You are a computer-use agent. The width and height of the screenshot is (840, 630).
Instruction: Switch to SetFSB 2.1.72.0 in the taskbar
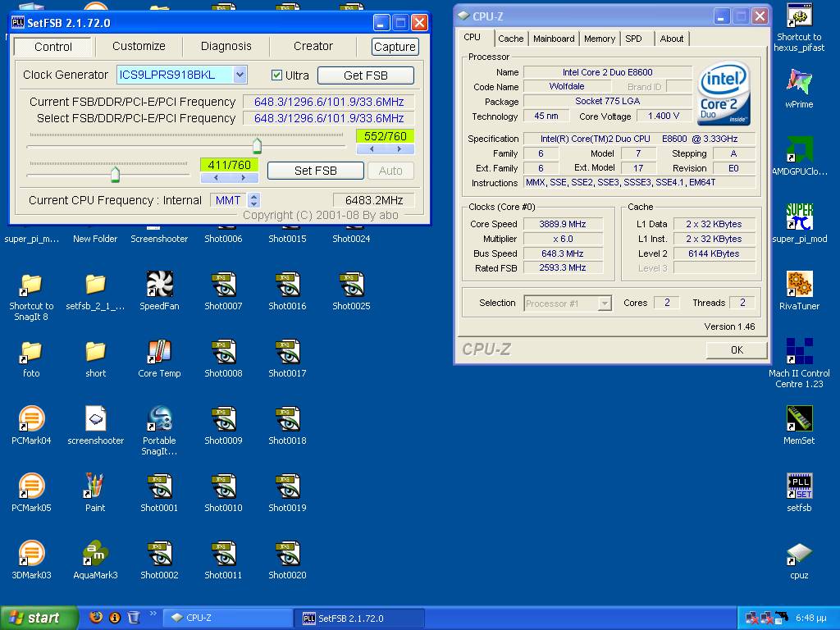tap(360, 619)
